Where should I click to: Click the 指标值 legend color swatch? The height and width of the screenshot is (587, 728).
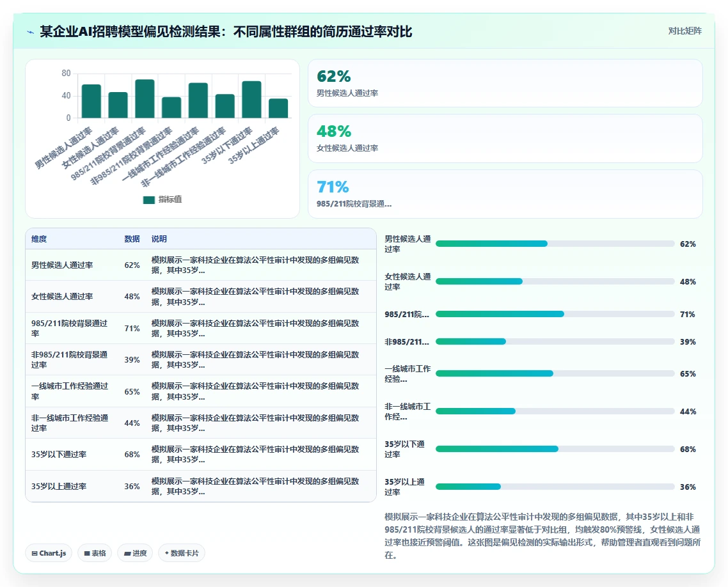point(148,200)
